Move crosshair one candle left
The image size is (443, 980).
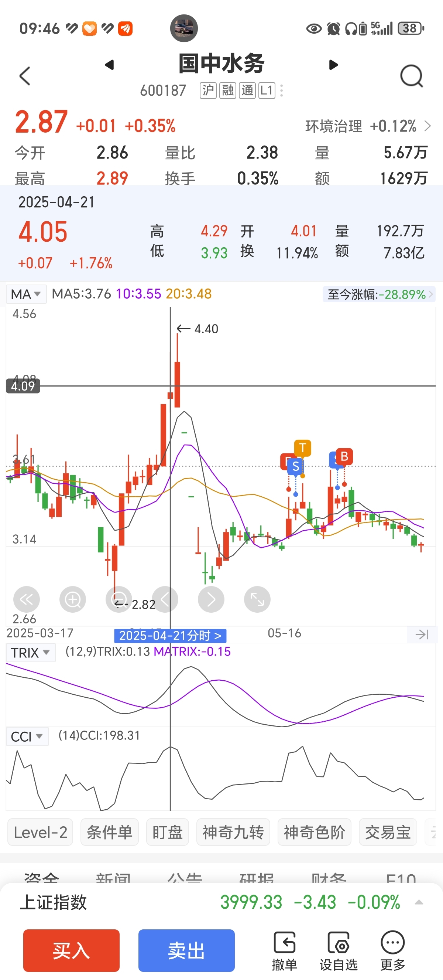click(x=165, y=599)
